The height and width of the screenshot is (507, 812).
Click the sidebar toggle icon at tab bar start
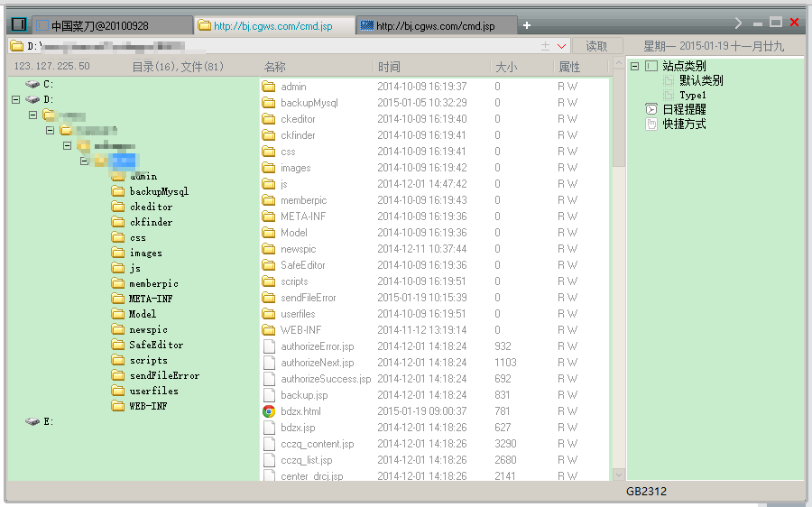pos(19,24)
